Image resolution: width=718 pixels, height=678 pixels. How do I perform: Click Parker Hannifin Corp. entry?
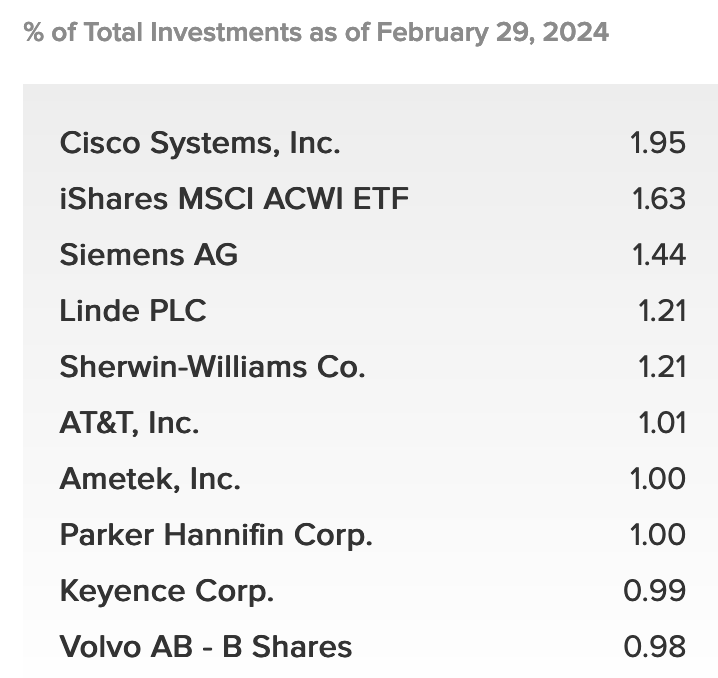216,535
